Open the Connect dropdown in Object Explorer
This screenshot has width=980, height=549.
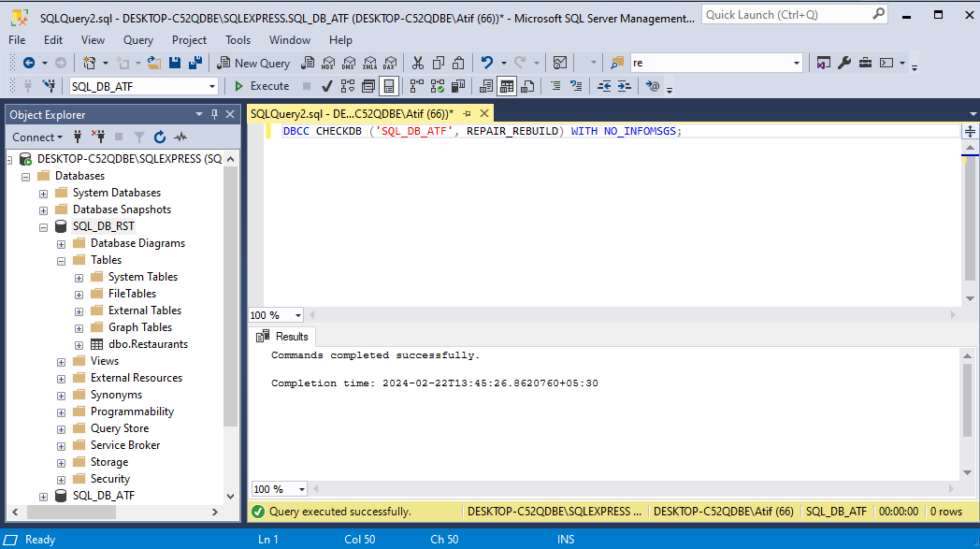coord(37,137)
